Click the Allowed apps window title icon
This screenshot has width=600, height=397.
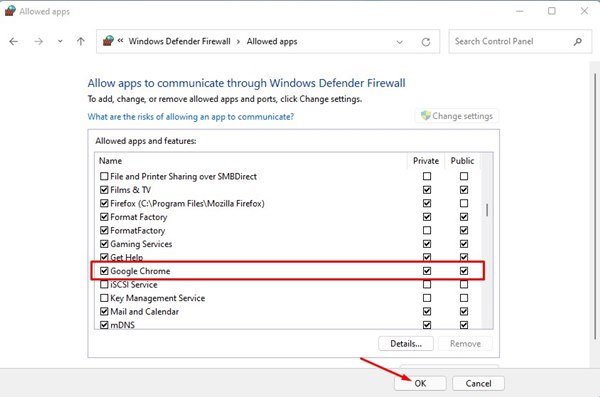click(x=10, y=11)
